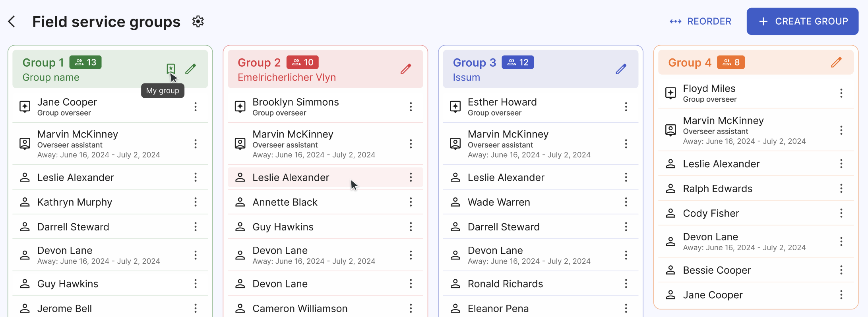Click the blue pencil icon for Group 3
The height and width of the screenshot is (317, 868).
click(621, 69)
